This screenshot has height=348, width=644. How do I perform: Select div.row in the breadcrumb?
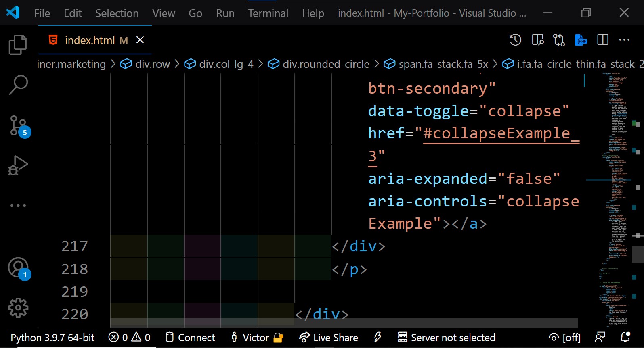point(145,64)
